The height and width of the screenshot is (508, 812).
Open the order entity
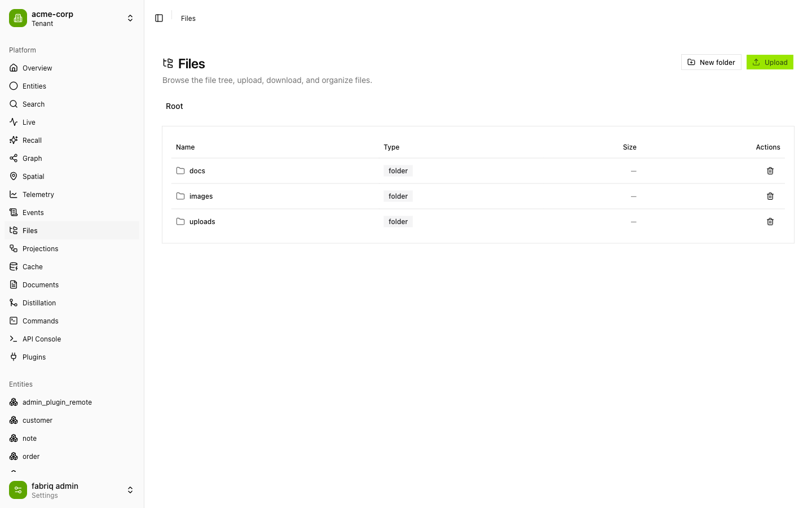click(72, 456)
